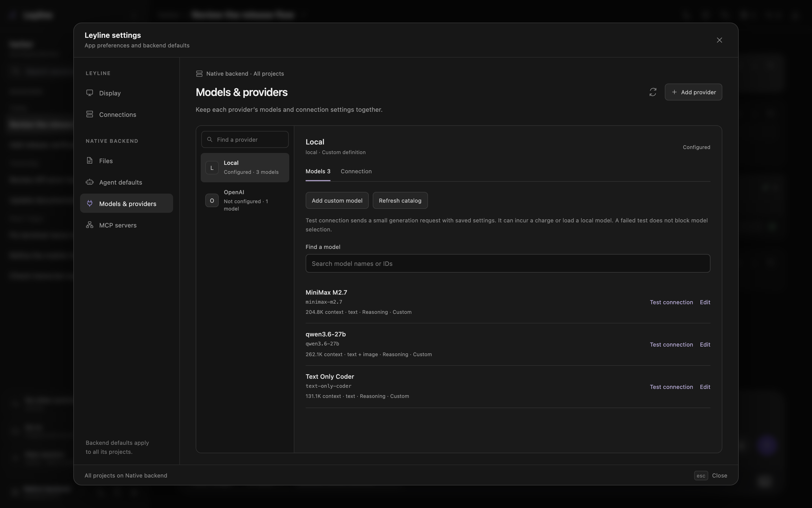812x508 pixels.
Task: Click the Agent defaults robot icon
Action: pos(90,182)
